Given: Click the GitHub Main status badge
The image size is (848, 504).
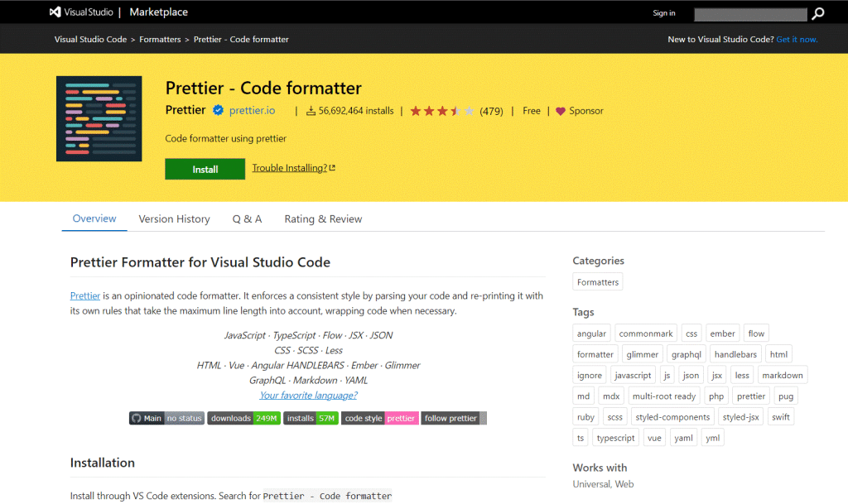Looking at the screenshot, I should click(166, 418).
